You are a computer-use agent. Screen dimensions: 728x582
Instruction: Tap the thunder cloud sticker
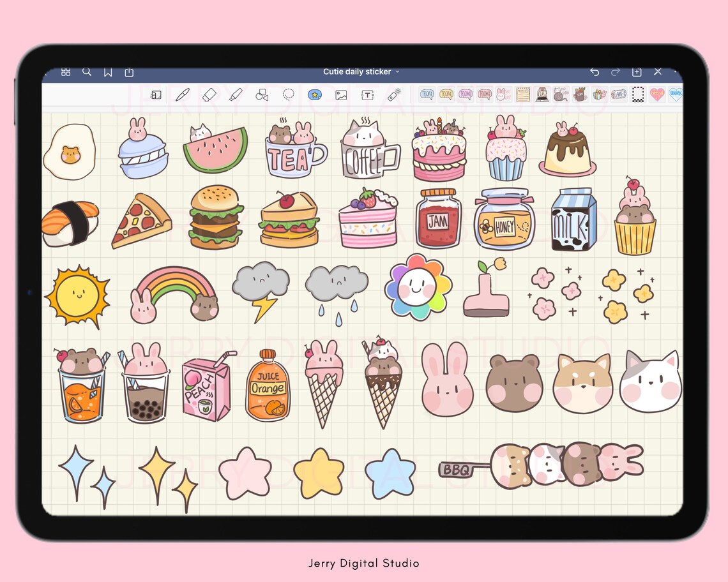(x=261, y=292)
